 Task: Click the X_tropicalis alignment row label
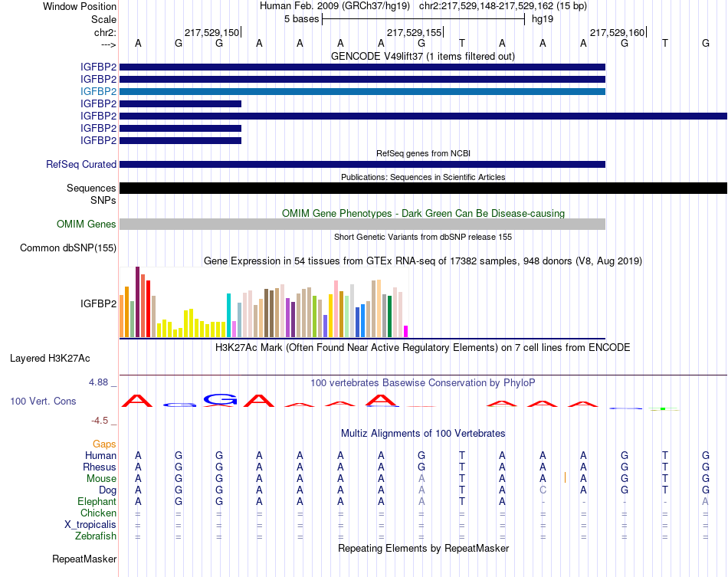90,525
